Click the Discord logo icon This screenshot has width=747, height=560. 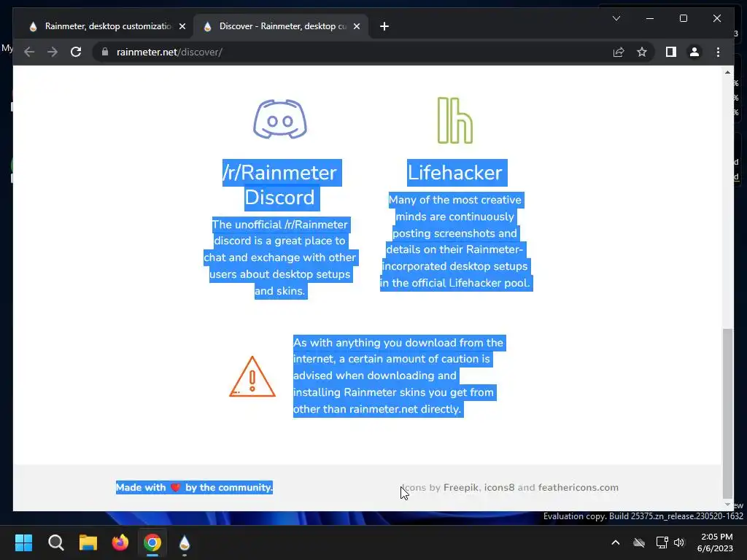(280, 119)
